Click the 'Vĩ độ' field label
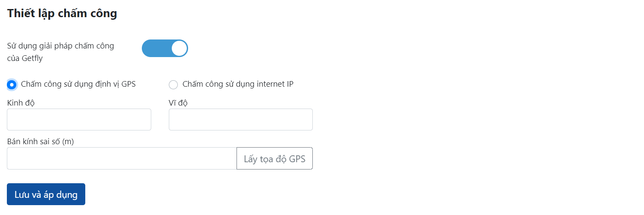The height and width of the screenshot is (215, 644). (178, 103)
